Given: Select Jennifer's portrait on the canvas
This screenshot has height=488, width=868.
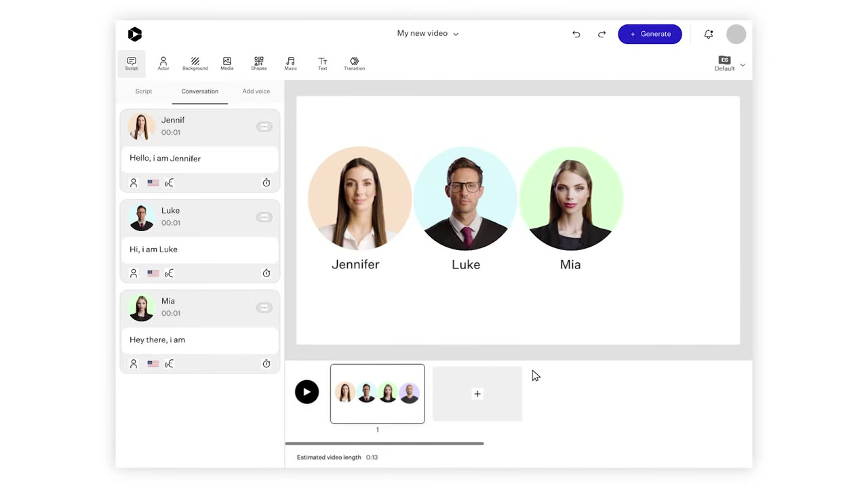Looking at the screenshot, I should 359,199.
